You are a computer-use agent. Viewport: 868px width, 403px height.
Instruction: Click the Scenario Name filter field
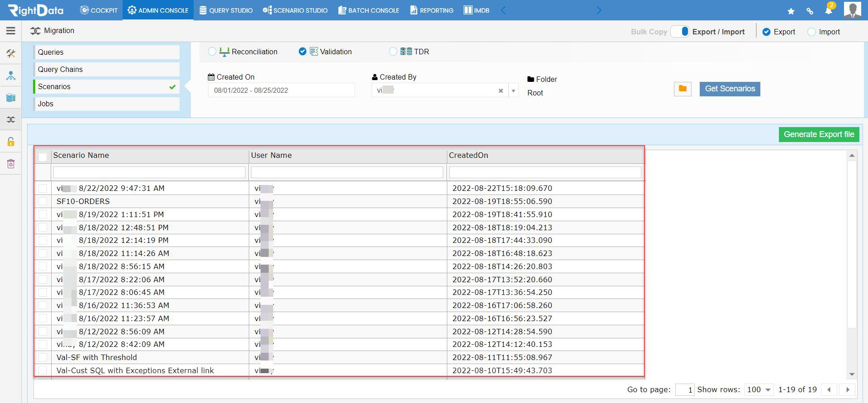(149, 172)
